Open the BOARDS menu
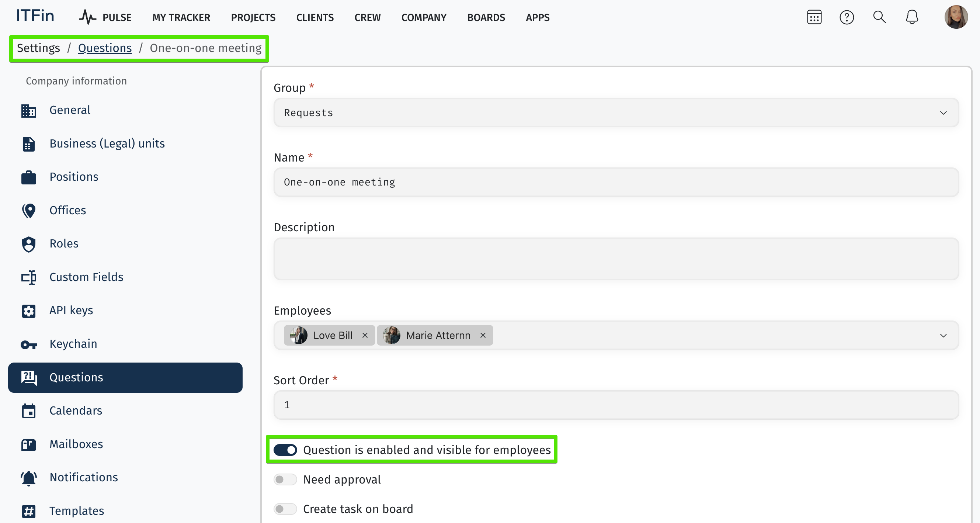The width and height of the screenshot is (980, 523). (486, 17)
